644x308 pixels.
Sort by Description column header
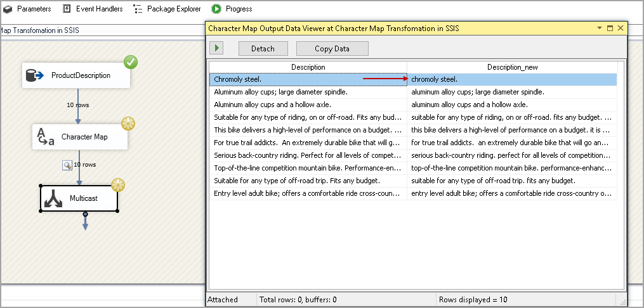click(x=308, y=67)
